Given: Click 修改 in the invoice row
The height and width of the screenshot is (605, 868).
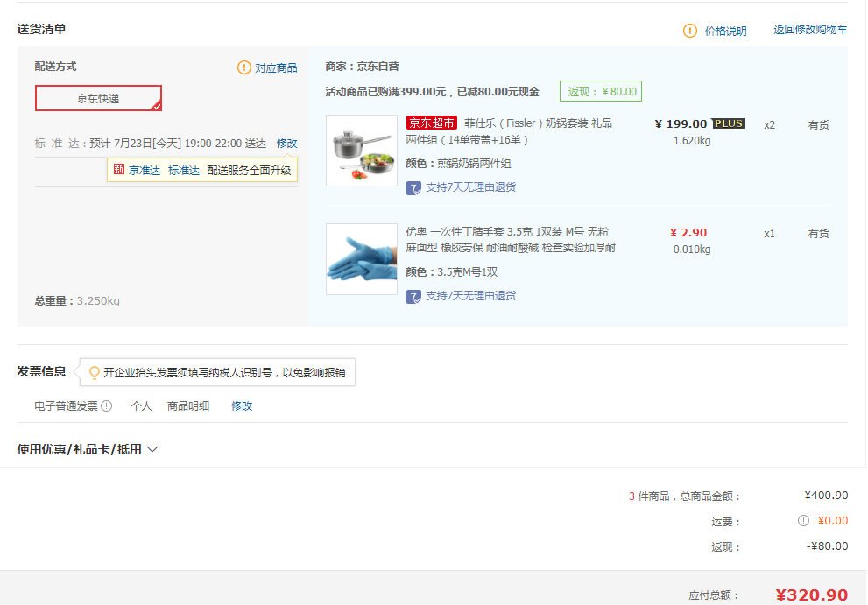Looking at the screenshot, I should coord(242,406).
